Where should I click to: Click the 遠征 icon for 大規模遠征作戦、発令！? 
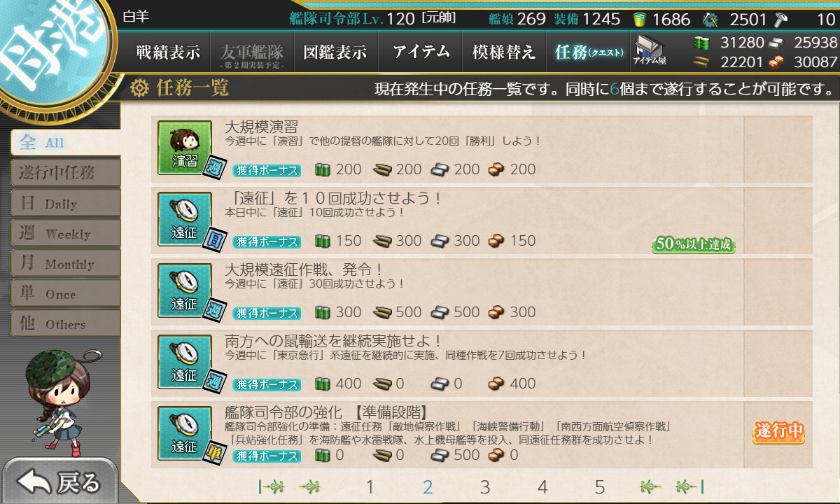[x=185, y=290]
